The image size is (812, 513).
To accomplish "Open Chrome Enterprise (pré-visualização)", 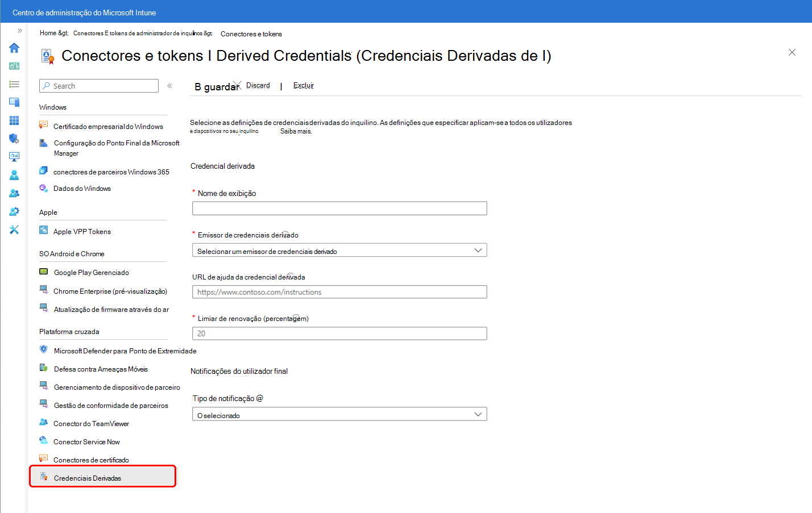I will [x=110, y=291].
